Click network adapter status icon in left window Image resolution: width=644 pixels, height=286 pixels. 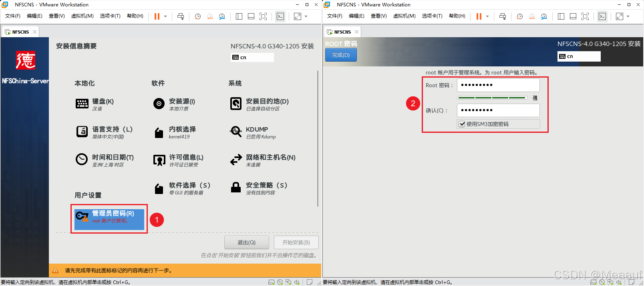[288, 282]
